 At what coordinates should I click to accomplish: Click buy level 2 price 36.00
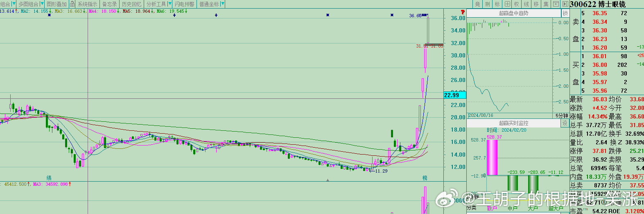coord(599,65)
